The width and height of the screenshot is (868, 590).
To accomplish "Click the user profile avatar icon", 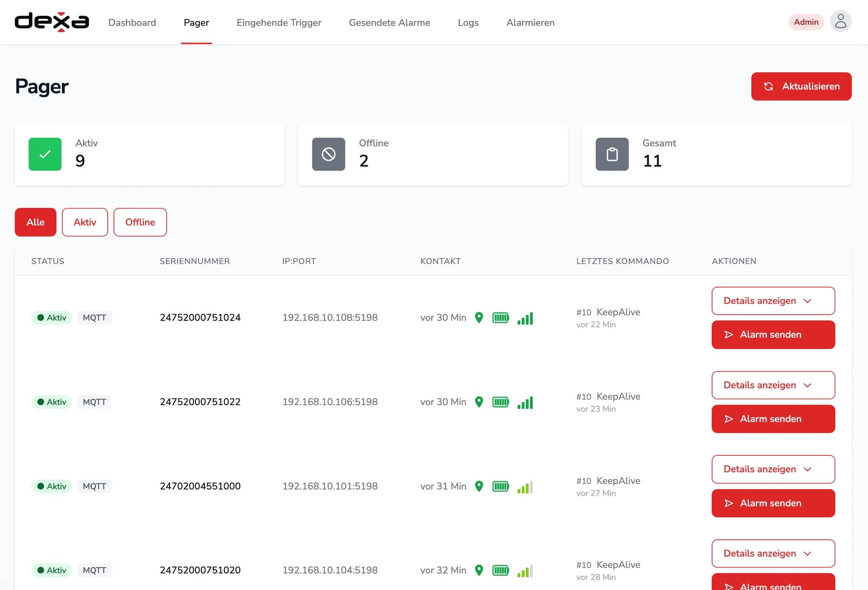I will (x=840, y=22).
